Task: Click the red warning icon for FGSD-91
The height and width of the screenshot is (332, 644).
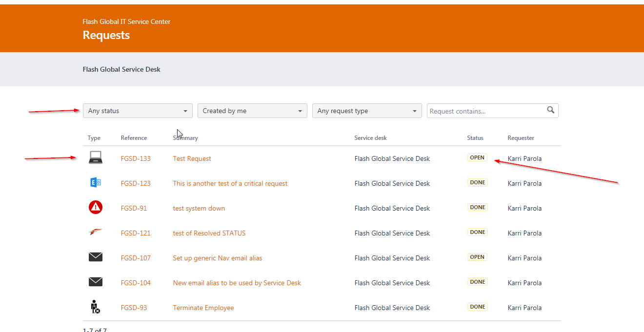Action: tap(96, 208)
